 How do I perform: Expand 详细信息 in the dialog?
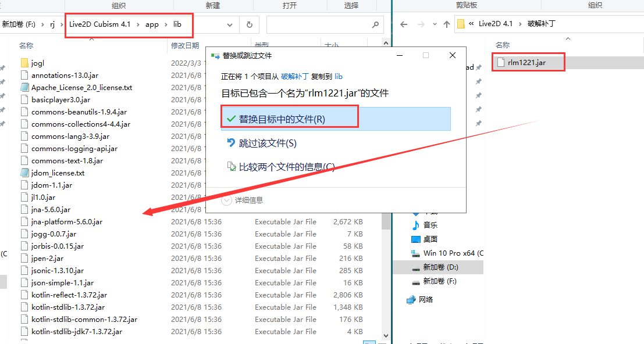point(243,200)
